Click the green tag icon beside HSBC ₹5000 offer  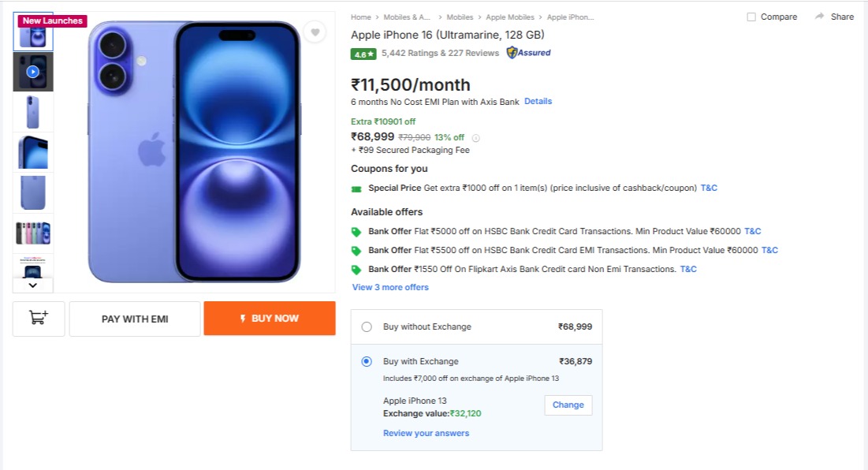coord(356,232)
